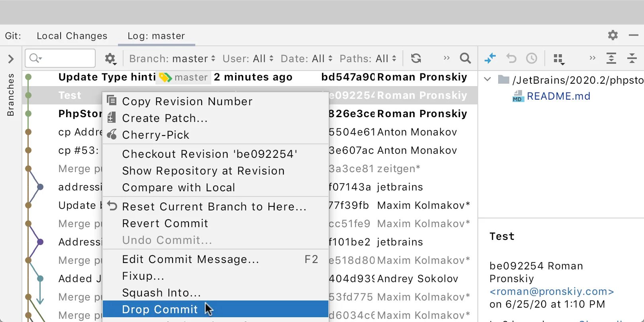Switch to Log: master tab

156,36
